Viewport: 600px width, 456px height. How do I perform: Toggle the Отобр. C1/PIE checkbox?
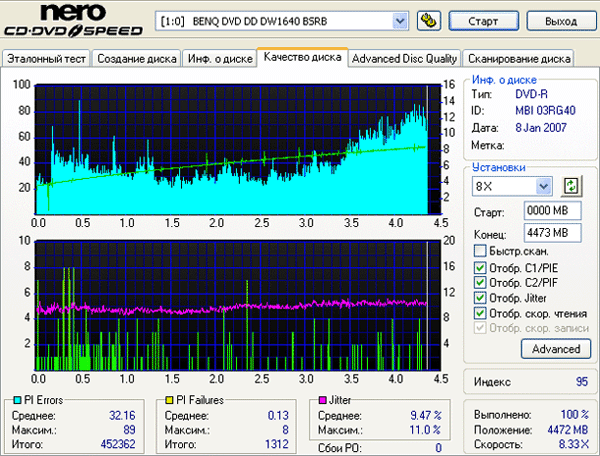(481, 267)
